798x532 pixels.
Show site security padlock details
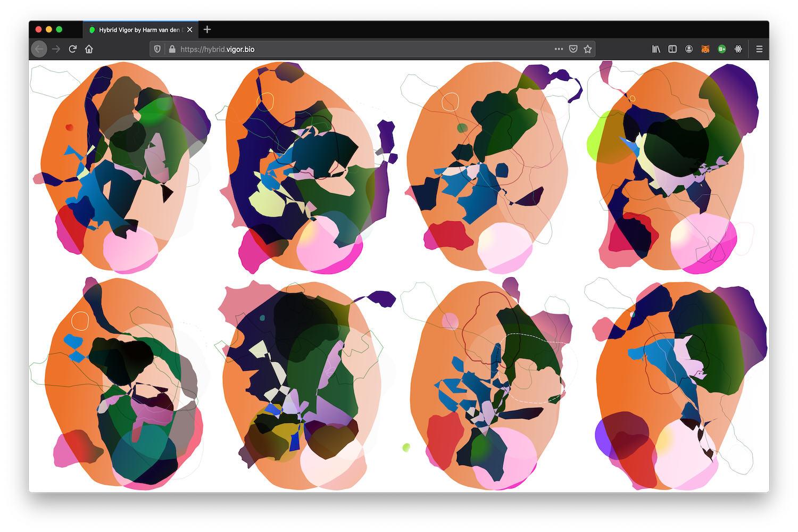click(x=172, y=49)
